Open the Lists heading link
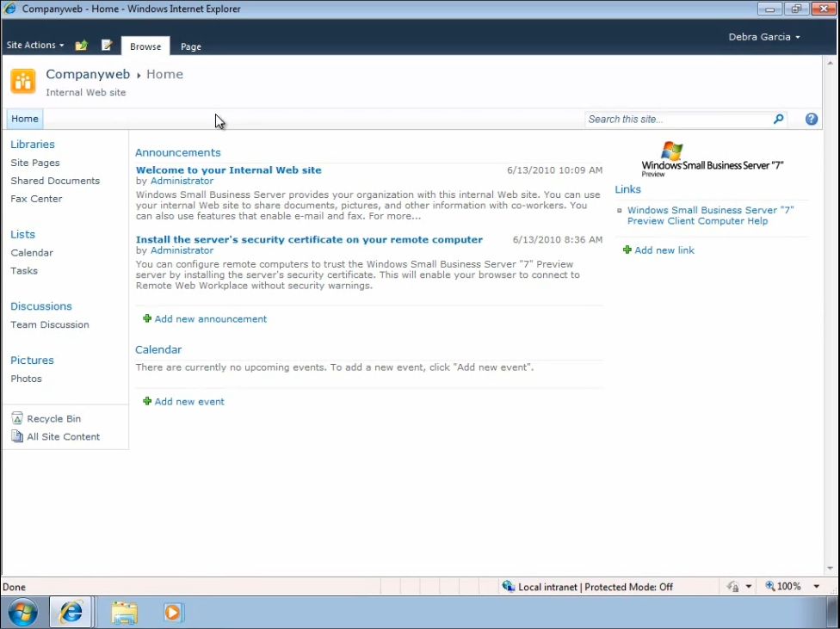This screenshot has height=629, width=840. [x=22, y=234]
